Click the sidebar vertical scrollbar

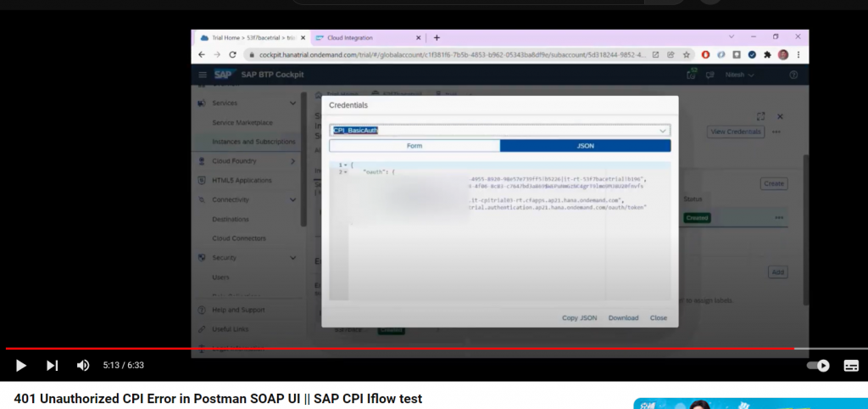click(303, 160)
